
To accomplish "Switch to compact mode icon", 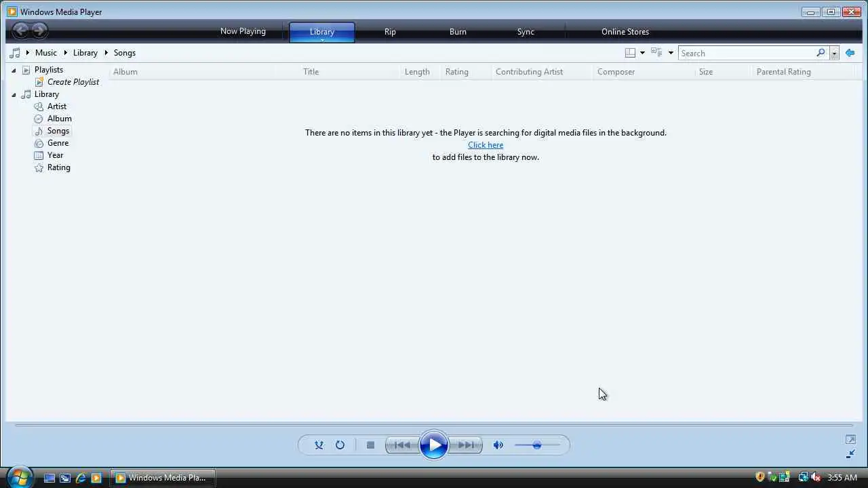I will click(850, 454).
